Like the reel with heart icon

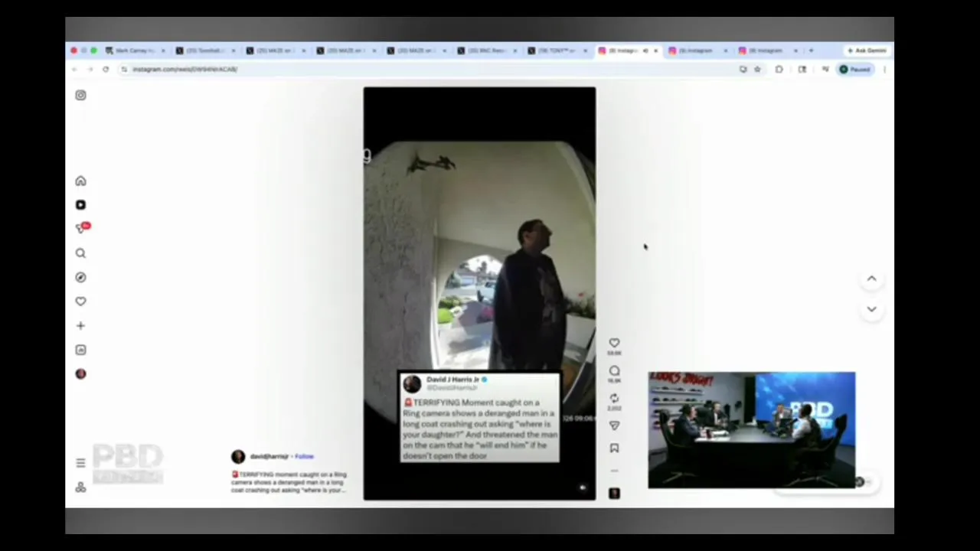tap(614, 344)
